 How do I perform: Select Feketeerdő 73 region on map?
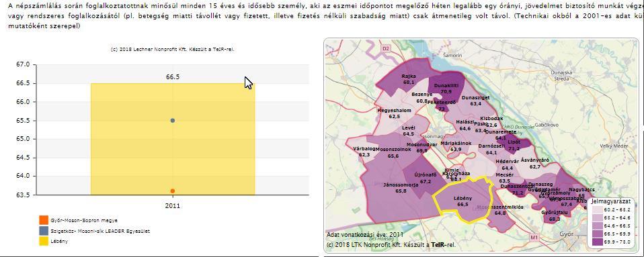click(442, 106)
